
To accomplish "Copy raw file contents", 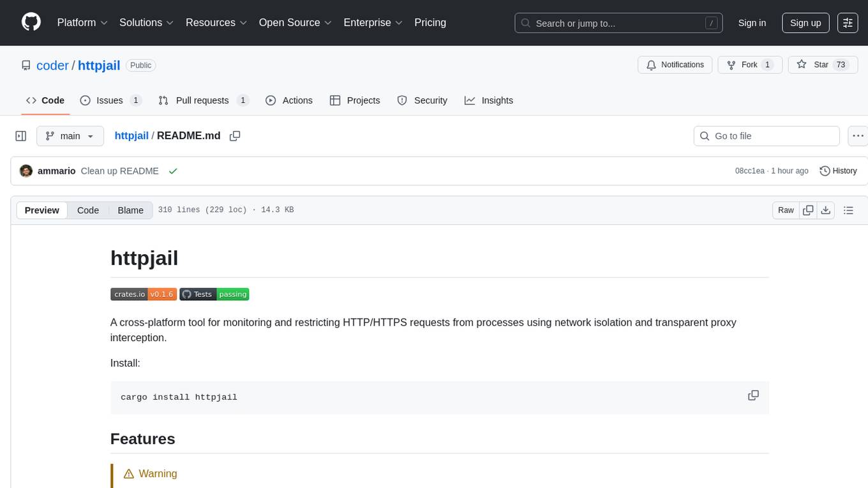I will coord(808,210).
